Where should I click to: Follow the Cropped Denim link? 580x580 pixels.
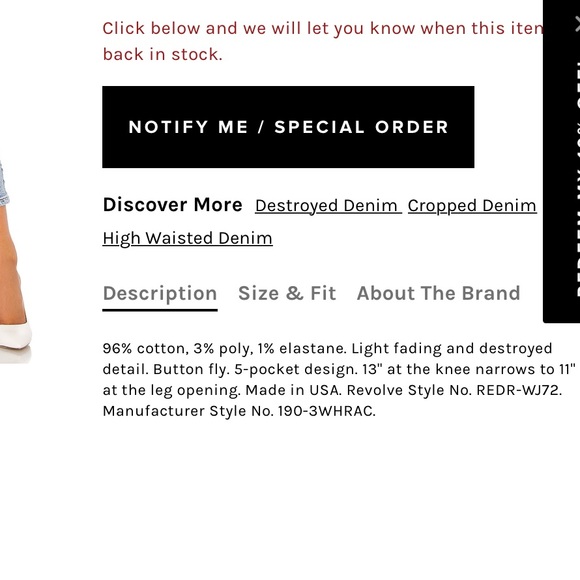[472, 206]
